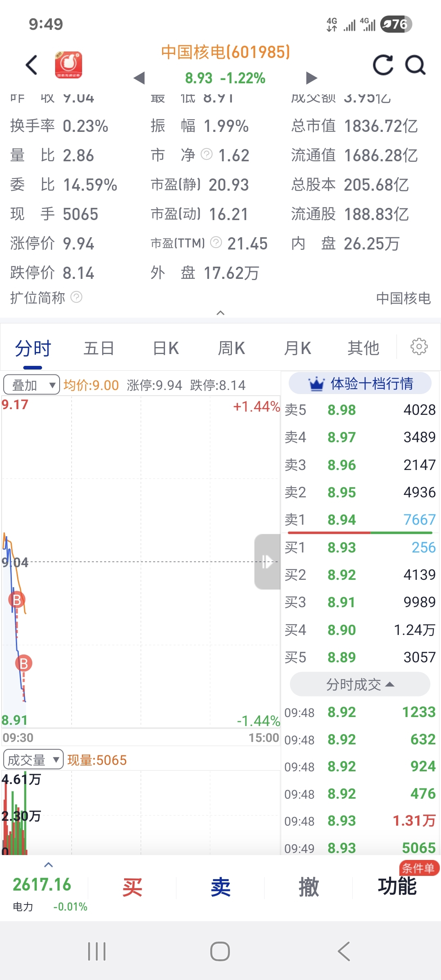Tap the stock title 中国核电(601985)
441x980 pixels.
pyautogui.click(x=225, y=52)
